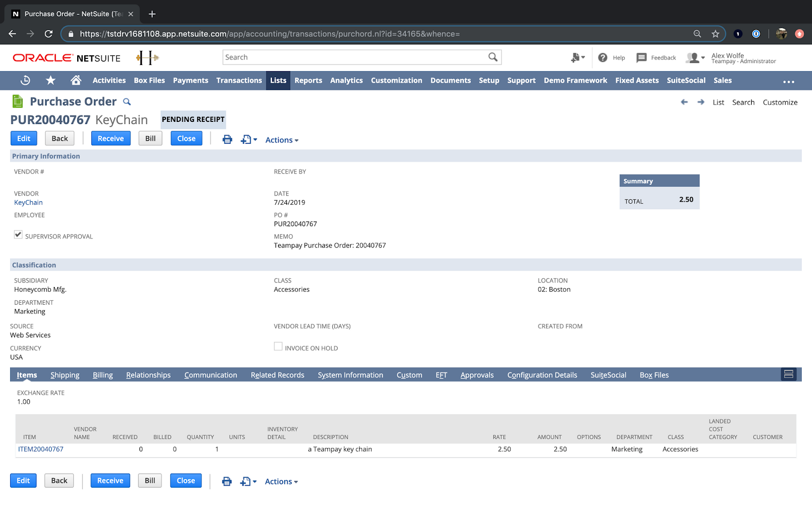Toggle the Supervisor Approval checkbox
The image size is (812, 508).
click(18, 234)
